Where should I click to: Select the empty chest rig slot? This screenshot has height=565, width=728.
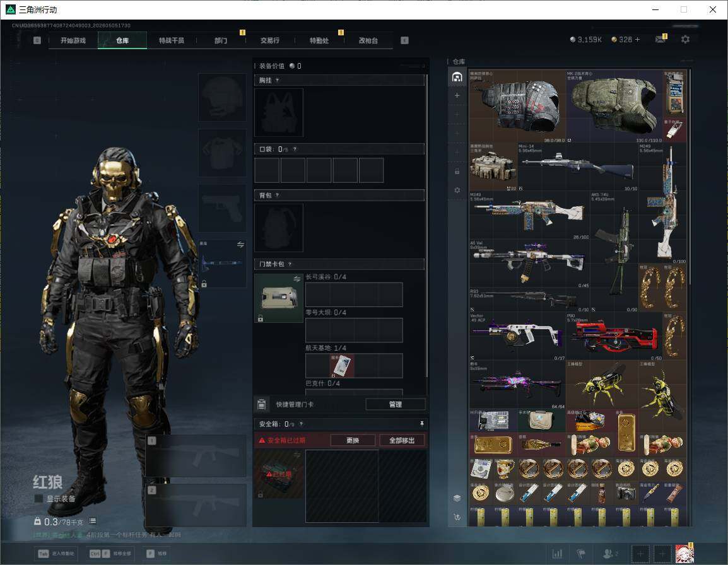point(279,112)
